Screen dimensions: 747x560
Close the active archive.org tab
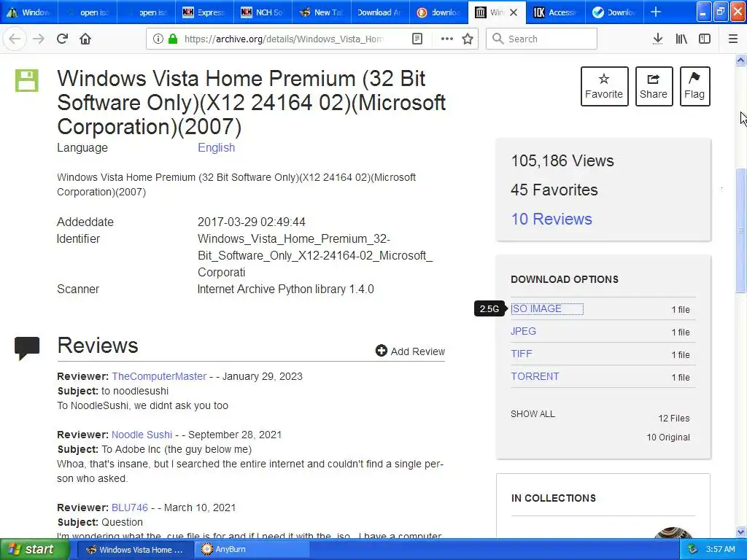[x=514, y=12]
